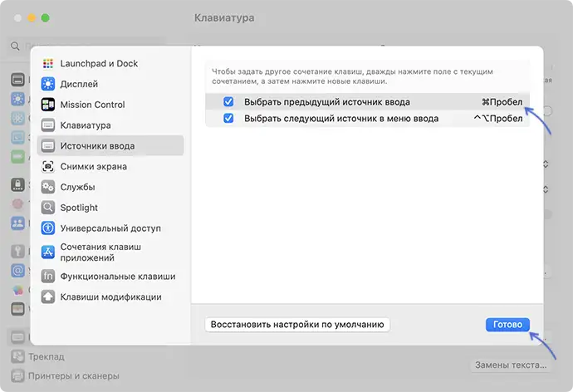Uncheck Выбрать следующий источник в меню ввода
573x392 pixels.
point(228,119)
